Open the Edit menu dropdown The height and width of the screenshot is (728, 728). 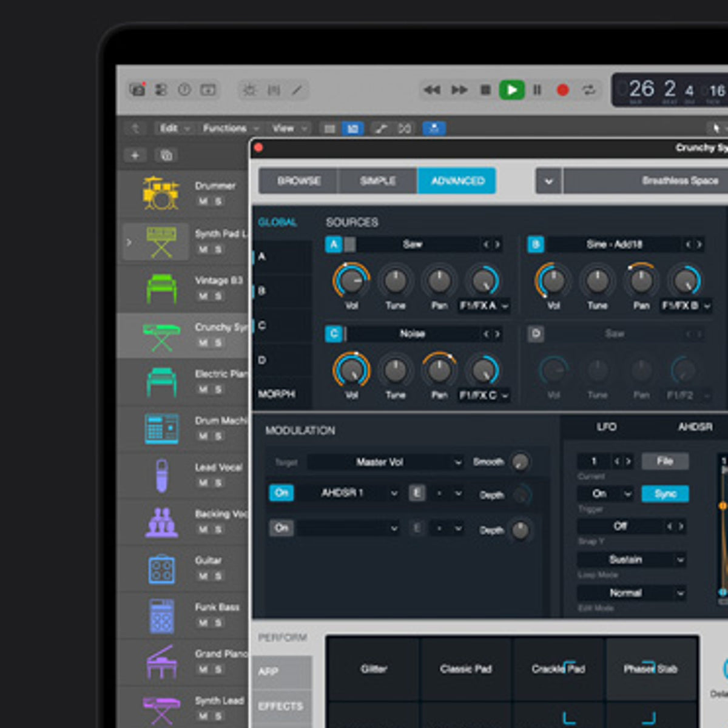pyautogui.click(x=174, y=128)
